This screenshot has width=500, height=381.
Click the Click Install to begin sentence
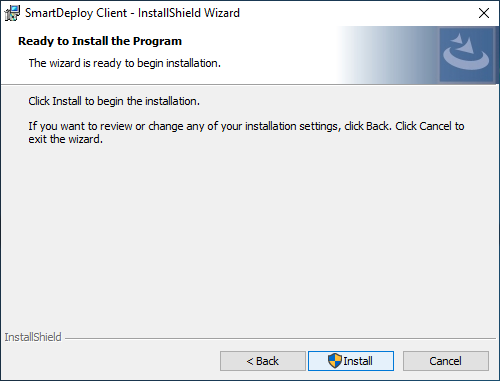pyautogui.click(x=114, y=101)
